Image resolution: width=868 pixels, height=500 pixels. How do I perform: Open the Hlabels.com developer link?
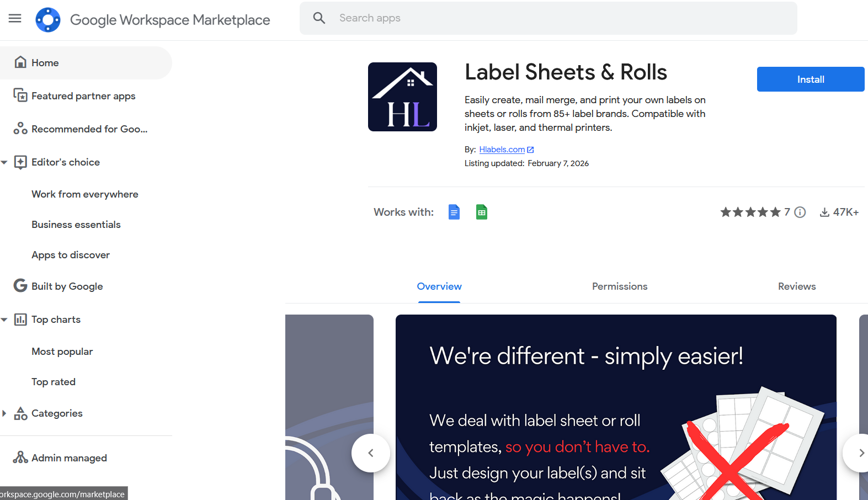[502, 150]
